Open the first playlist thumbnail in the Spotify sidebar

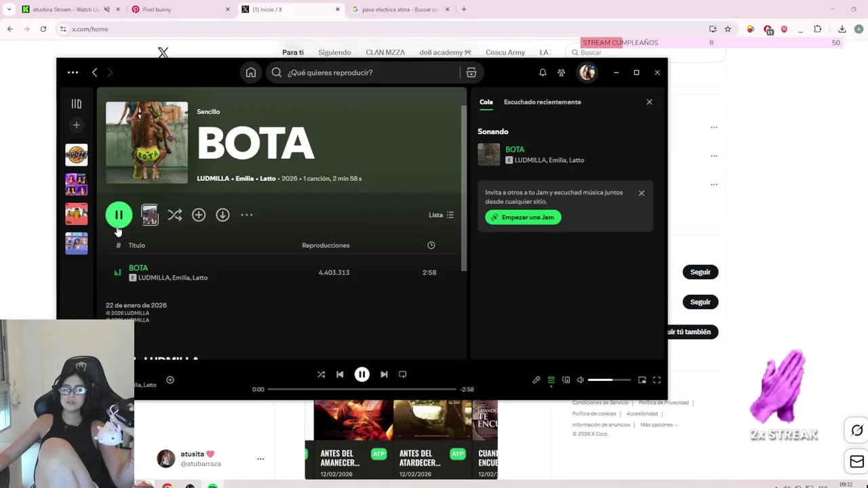pos(77,155)
